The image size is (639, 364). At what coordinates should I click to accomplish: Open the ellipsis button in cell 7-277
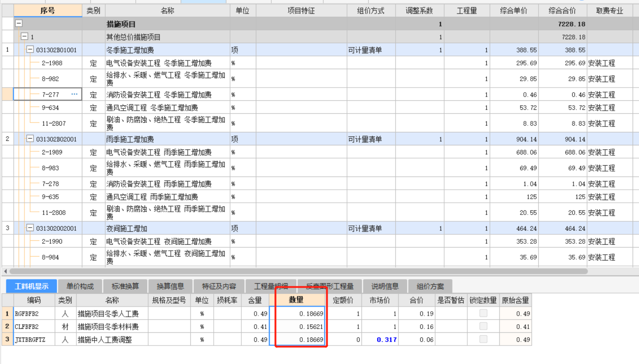(x=74, y=94)
